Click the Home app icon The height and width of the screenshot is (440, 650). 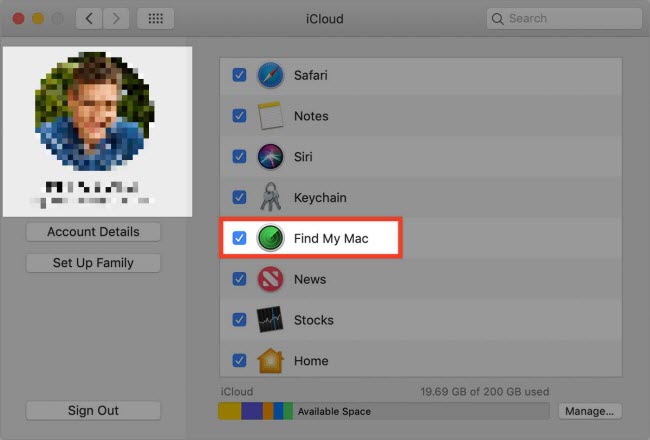coord(271,360)
